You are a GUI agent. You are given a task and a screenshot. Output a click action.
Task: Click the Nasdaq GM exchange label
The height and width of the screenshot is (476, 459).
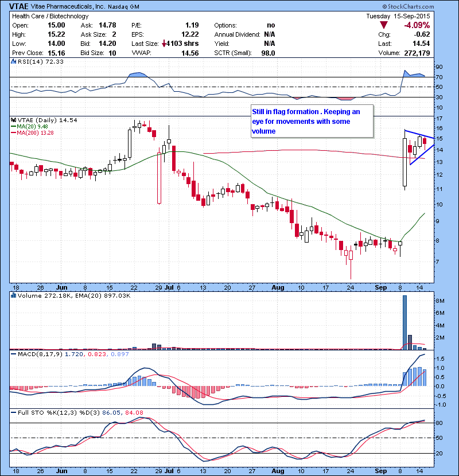pos(123,7)
